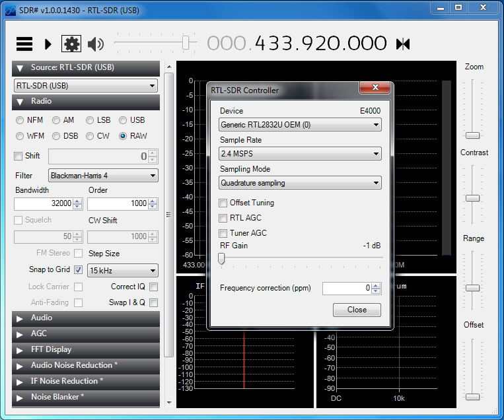
Task: Open the Step Size 15 kHz dropdown
Action: (x=123, y=271)
